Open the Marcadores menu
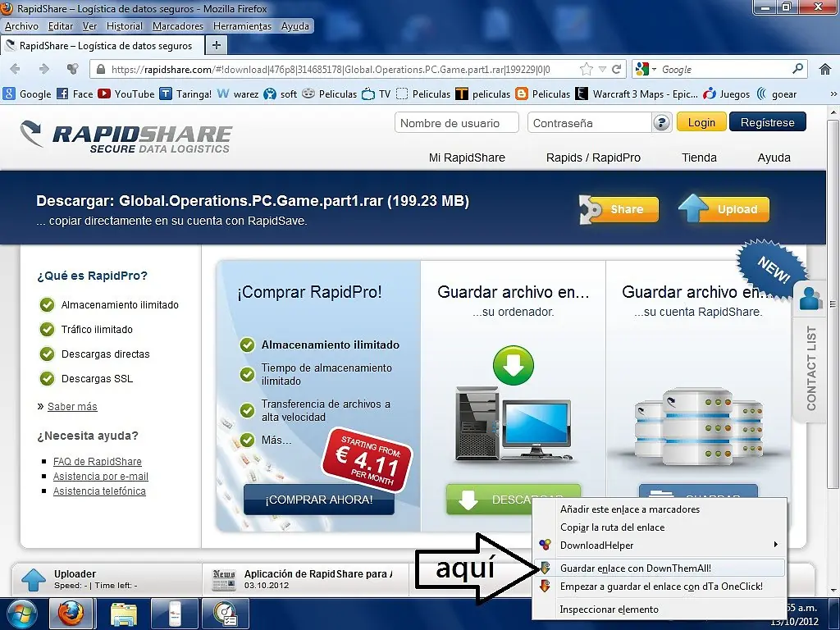Screen dimensions: 840x630 click(178, 26)
